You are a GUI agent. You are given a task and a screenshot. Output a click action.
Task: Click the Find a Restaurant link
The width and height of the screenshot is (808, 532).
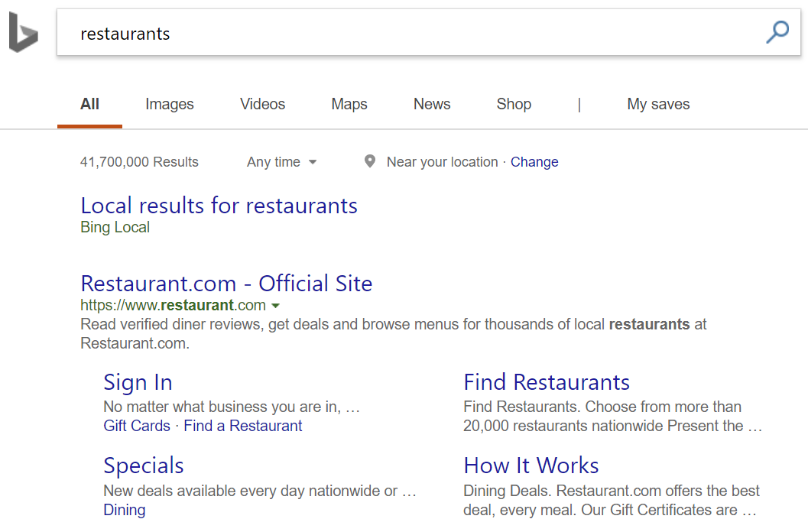pyautogui.click(x=243, y=426)
